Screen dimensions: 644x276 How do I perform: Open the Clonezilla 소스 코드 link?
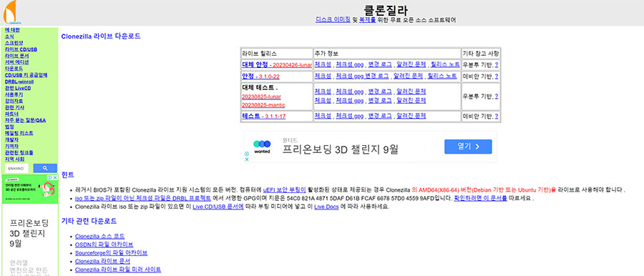point(99,236)
